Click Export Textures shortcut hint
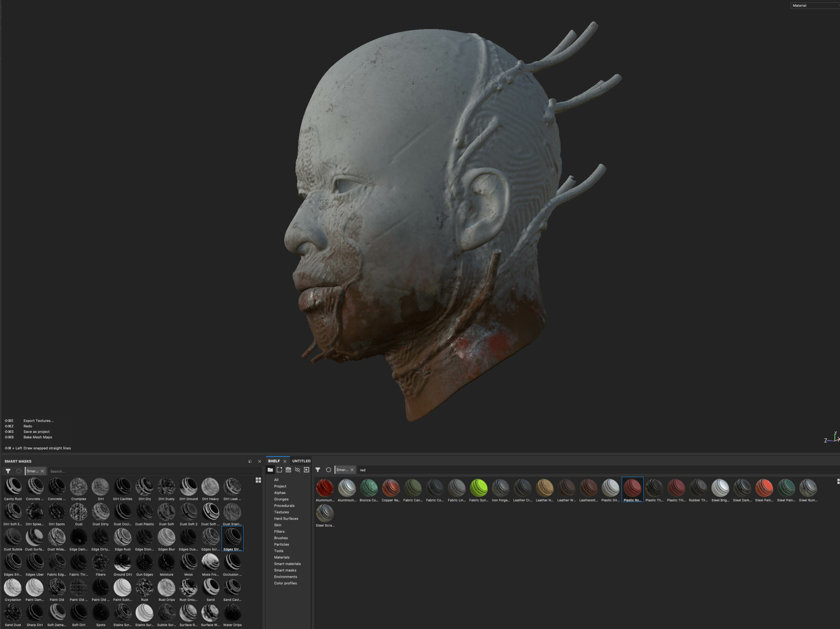The height and width of the screenshot is (629, 840). click(38, 421)
